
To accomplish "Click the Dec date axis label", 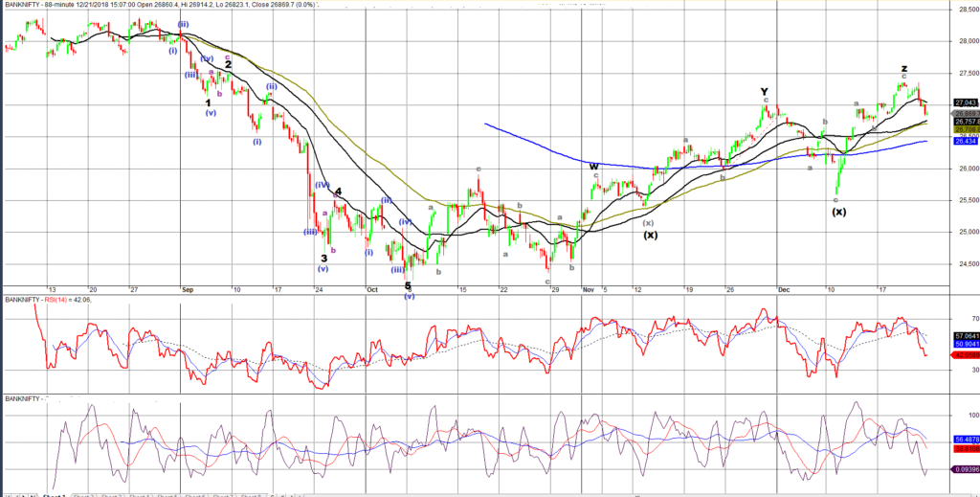I will pyautogui.click(x=785, y=290).
